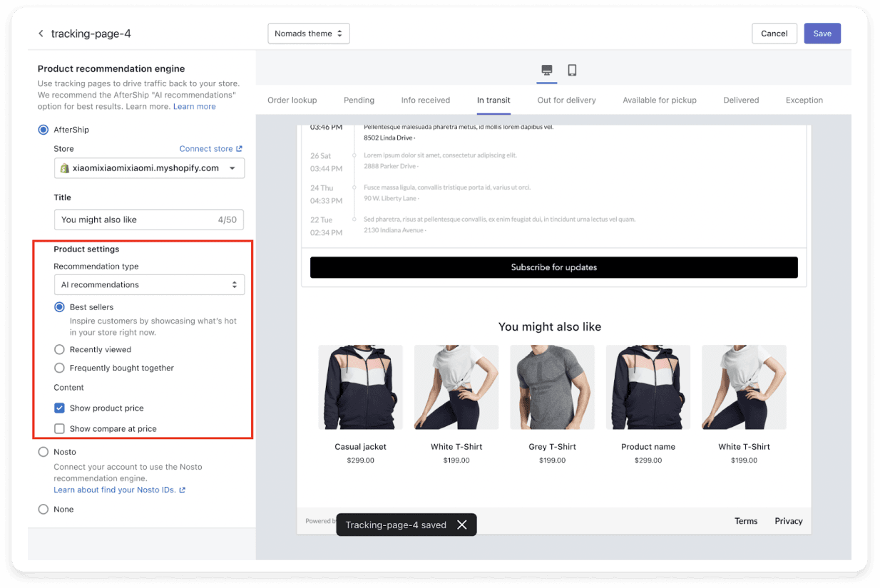Screen dimensions: 880x588
Task: Dismiss the Tracking-page-4 saved toast
Action: [463, 525]
